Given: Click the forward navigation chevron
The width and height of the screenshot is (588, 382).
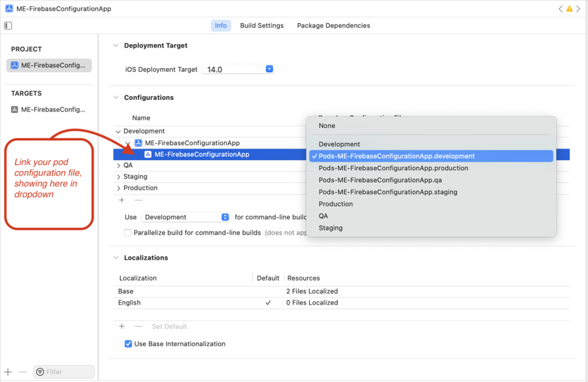Looking at the screenshot, I should (x=578, y=9).
